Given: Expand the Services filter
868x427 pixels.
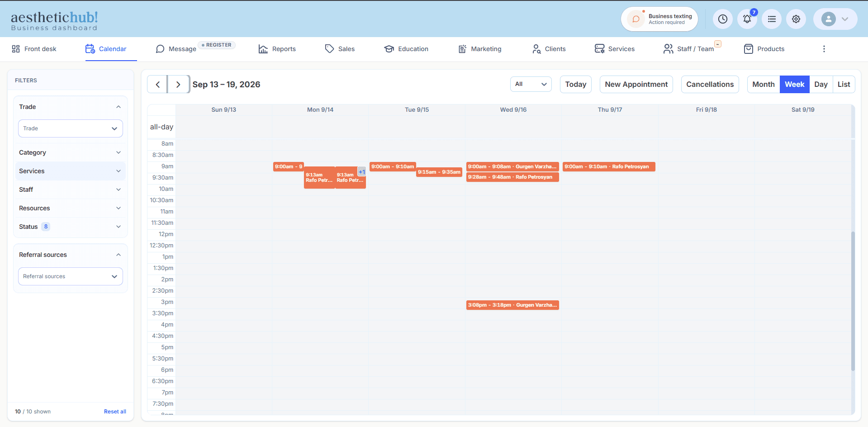Looking at the screenshot, I should [x=70, y=171].
